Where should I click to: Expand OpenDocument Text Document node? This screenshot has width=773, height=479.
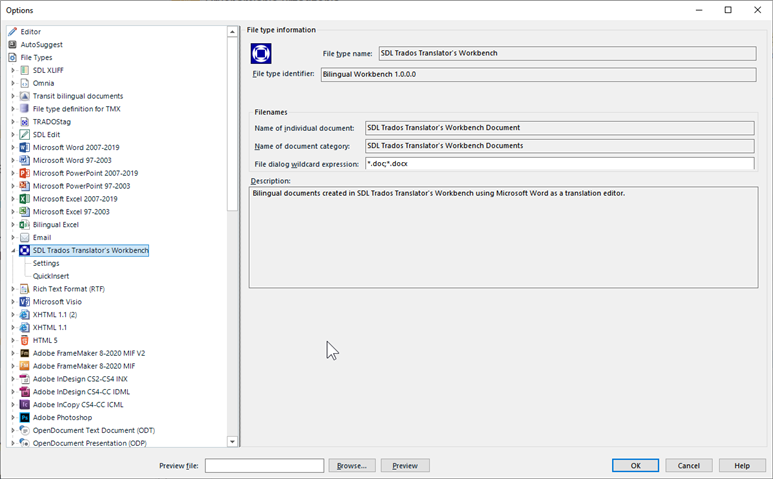13,430
